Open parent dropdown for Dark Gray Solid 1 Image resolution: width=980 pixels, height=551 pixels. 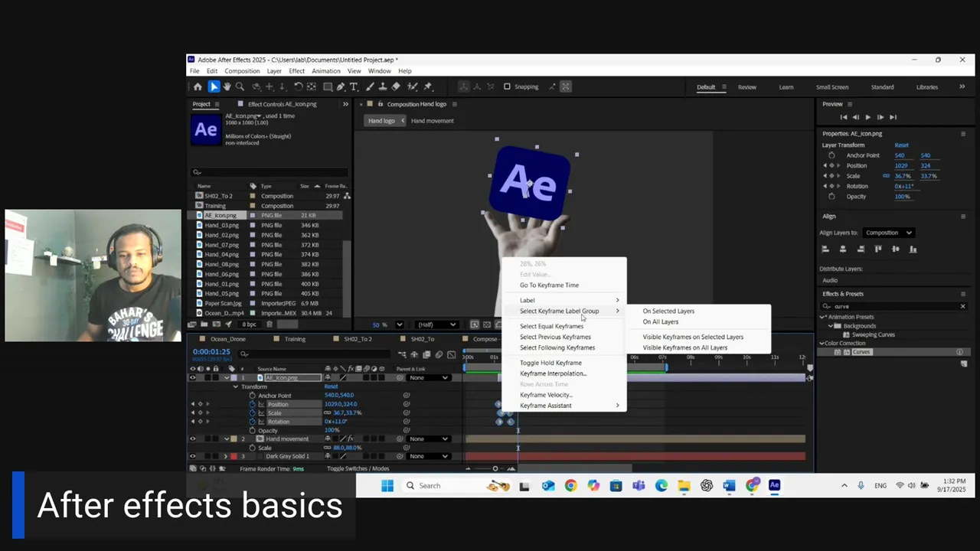click(x=429, y=456)
